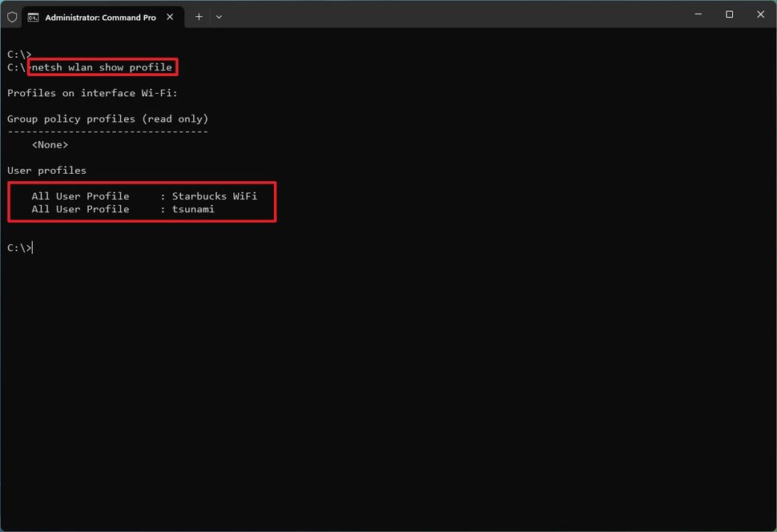Select the Starbucks WiFi profile name
Screen dimensions: 777x532
(x=214, y=195)
